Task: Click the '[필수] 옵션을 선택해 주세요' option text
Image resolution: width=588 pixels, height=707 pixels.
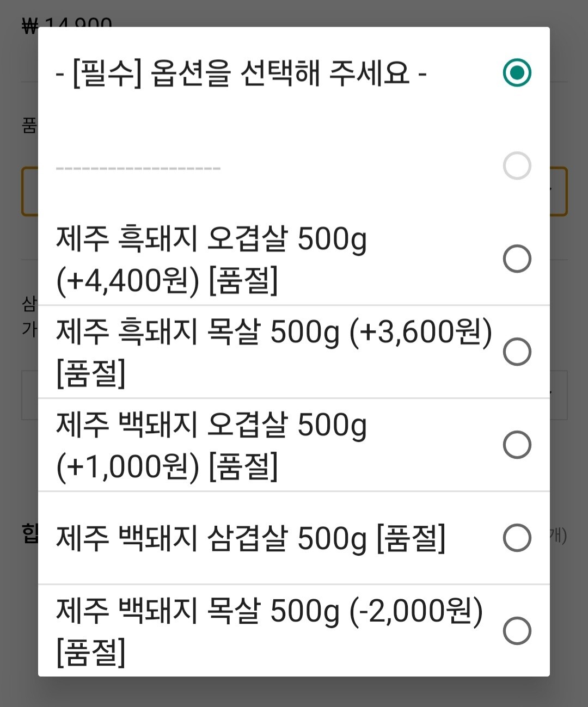Action: 241,73
